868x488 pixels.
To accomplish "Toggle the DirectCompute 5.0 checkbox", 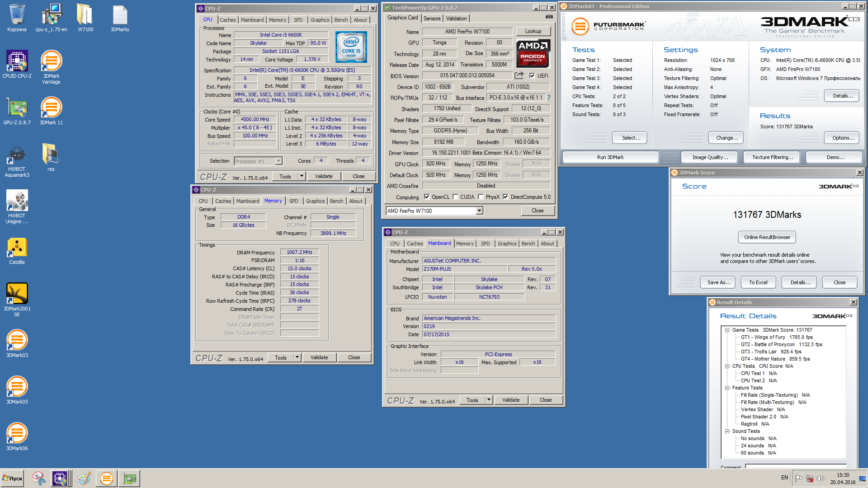I will 505,197.
